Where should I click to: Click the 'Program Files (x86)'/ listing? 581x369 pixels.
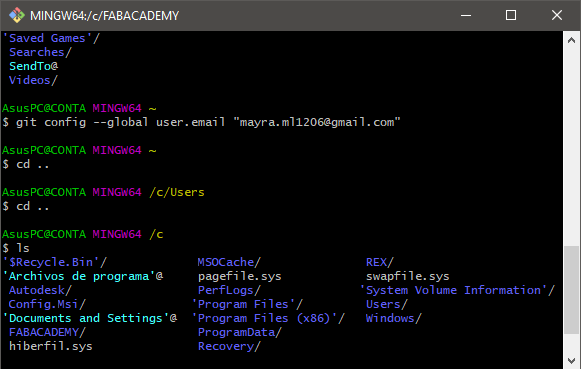268,318
